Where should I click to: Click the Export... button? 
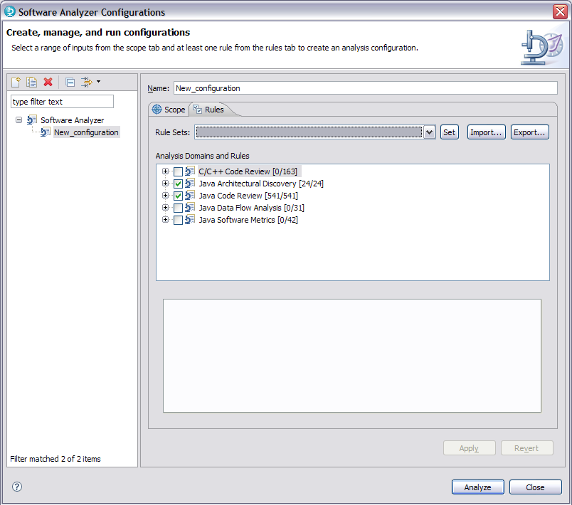[x=530, y=132]
